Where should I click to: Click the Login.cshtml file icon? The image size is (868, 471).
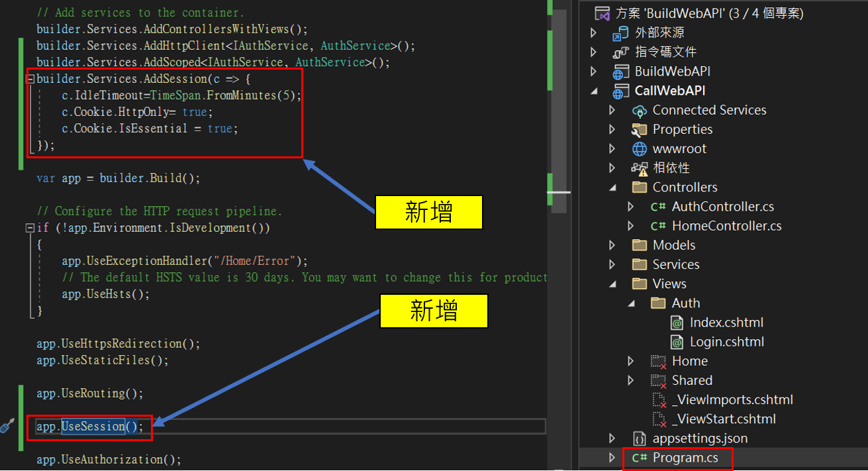pos(677,342)
